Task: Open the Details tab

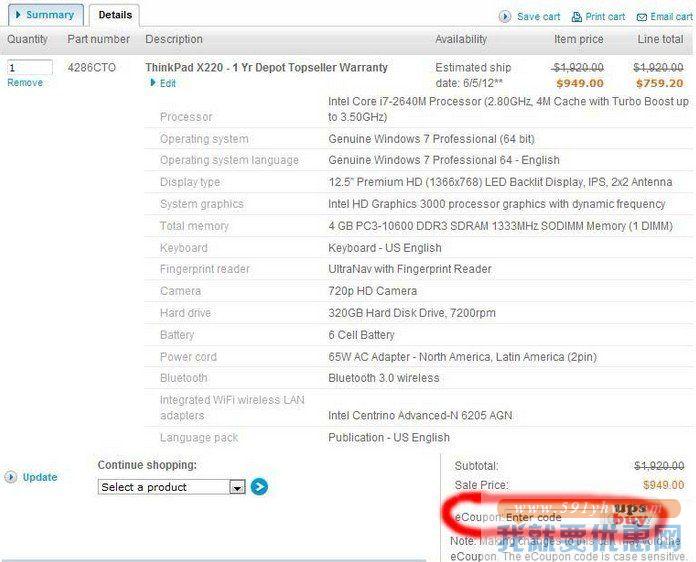Action: point(115,15)
